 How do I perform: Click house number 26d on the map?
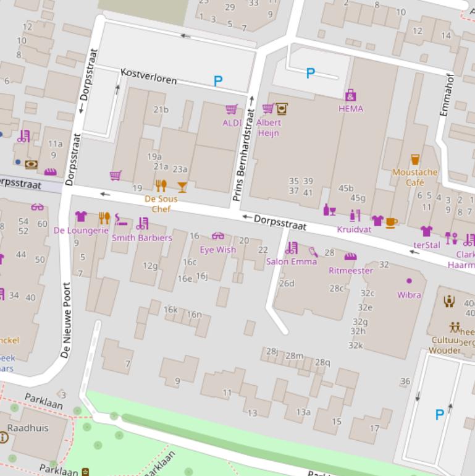[287, 284]
